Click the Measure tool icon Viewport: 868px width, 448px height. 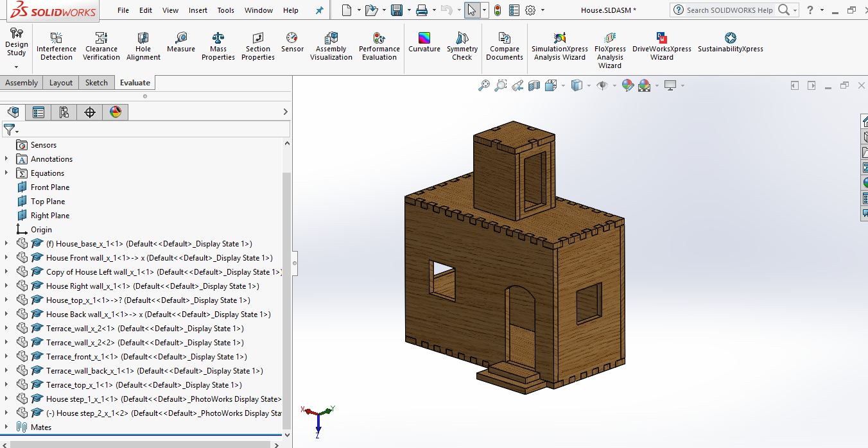(x=181, y=39)
